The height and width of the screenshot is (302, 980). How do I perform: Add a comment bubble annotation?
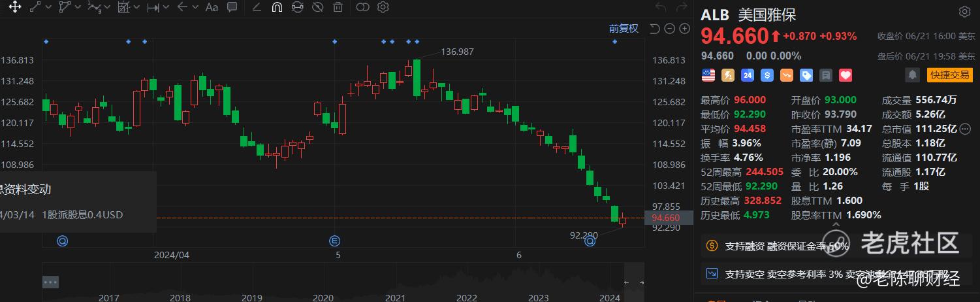coord(232,7)
